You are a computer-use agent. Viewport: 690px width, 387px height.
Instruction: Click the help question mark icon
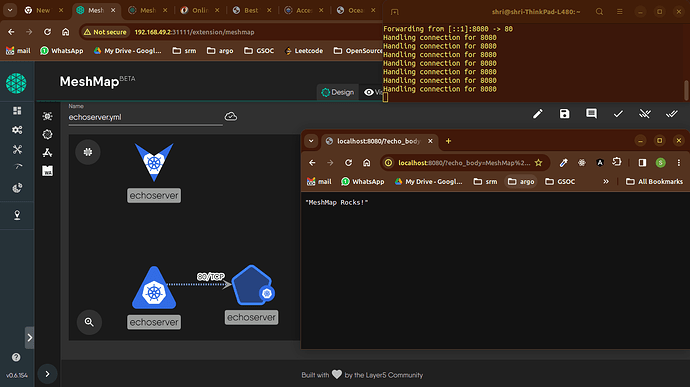(x=16, y=357)
